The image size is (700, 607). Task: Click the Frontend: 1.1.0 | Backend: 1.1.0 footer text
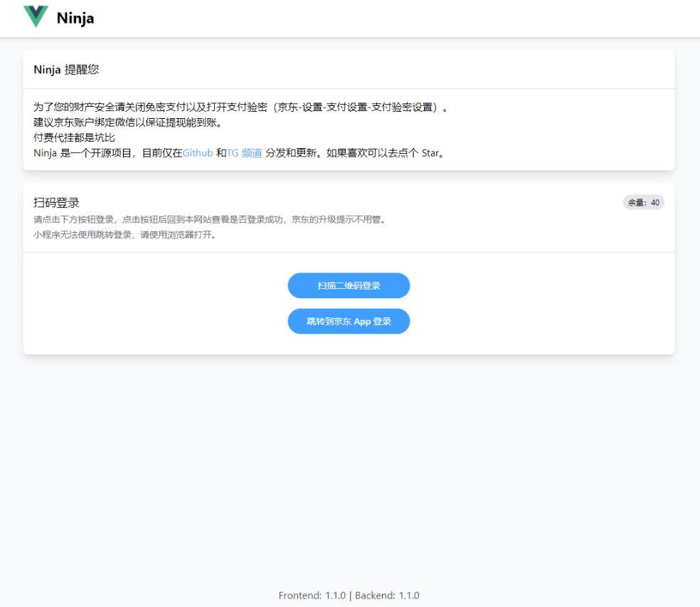(x=349, y=596)
